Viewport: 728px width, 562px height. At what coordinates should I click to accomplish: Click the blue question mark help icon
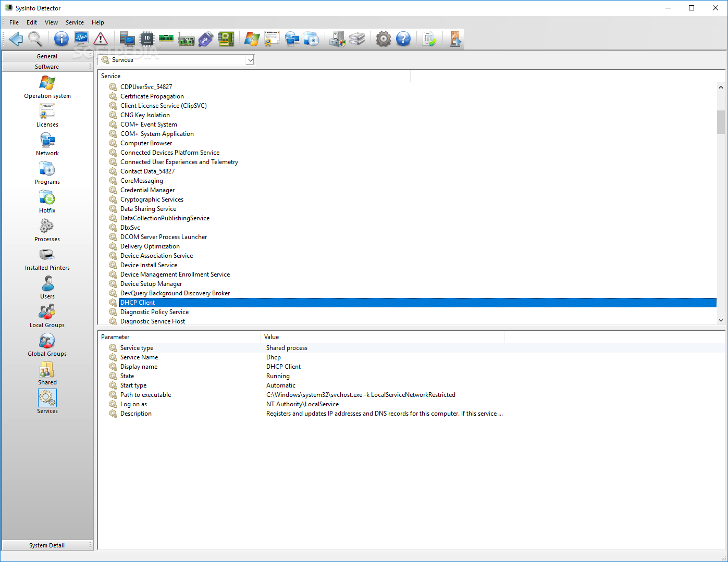point(403,39)
